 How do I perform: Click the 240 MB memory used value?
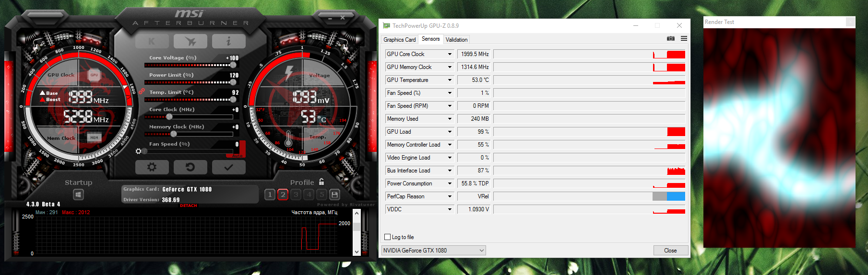474,119
